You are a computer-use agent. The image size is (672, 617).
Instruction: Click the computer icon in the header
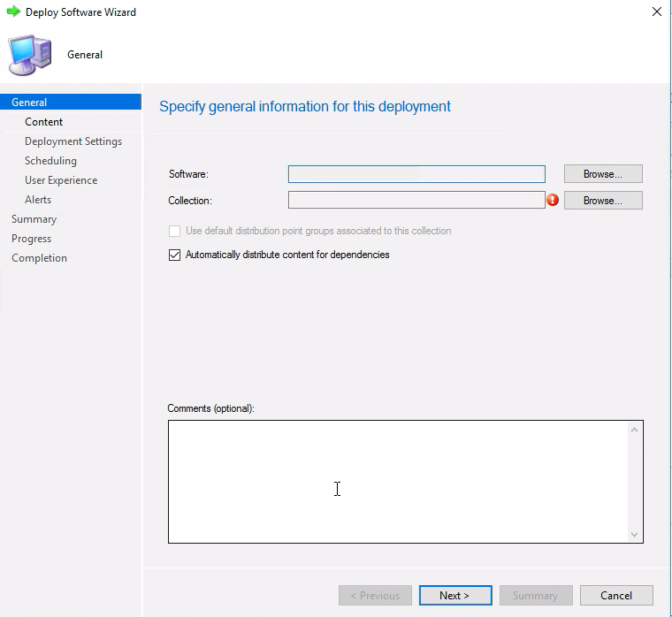[30, 56]
